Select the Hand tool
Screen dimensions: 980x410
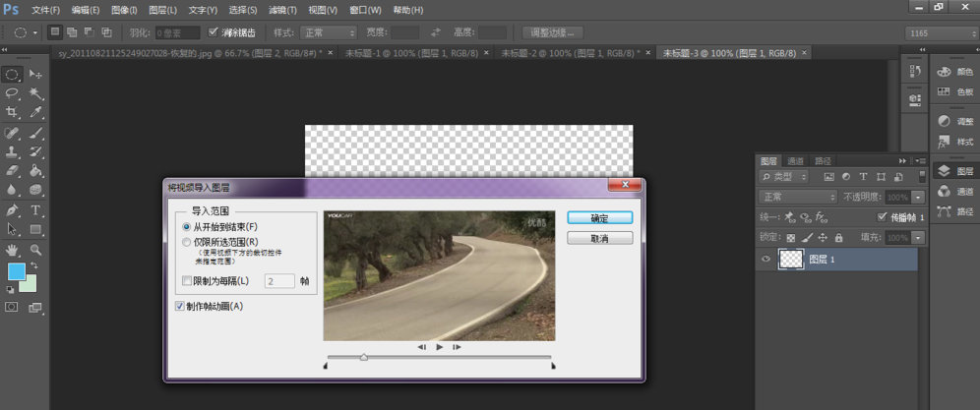pyautogui.click(x=12, y=250)
